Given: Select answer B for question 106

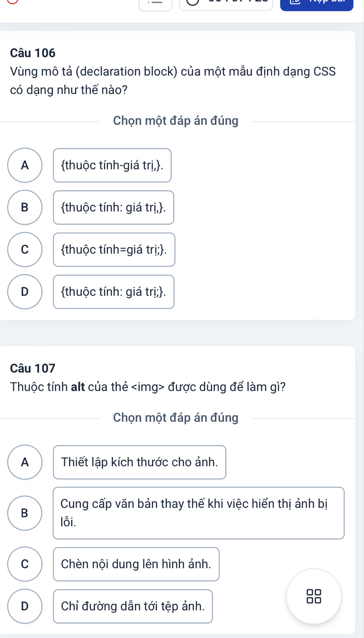Looking at the screenshot, I should coord(25,207).
